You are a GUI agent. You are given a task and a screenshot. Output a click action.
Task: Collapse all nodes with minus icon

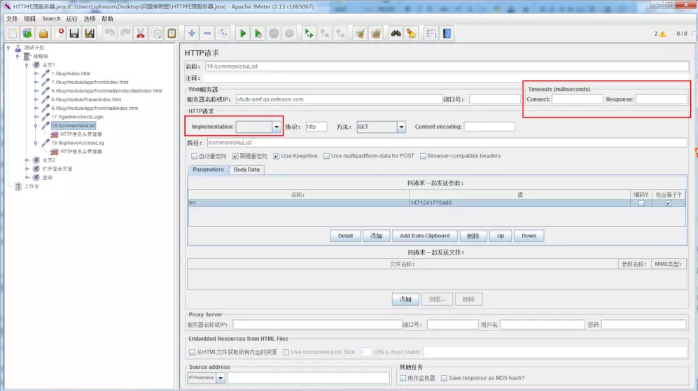[x=207, y=33]
